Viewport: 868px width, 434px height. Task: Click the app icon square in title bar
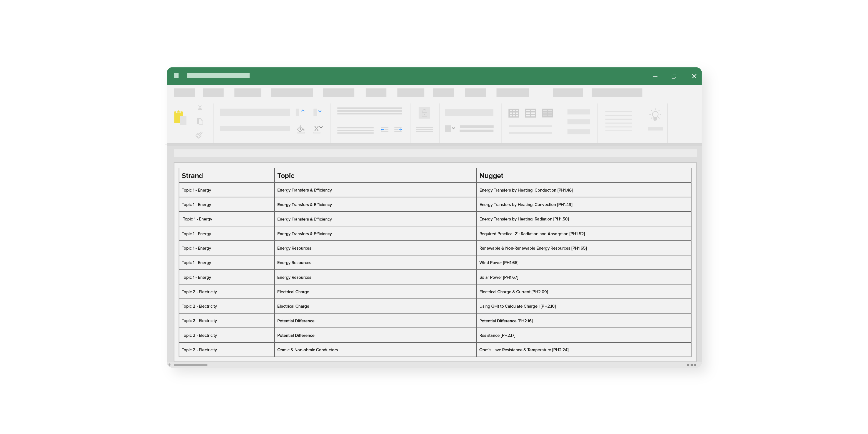point(176,76)
